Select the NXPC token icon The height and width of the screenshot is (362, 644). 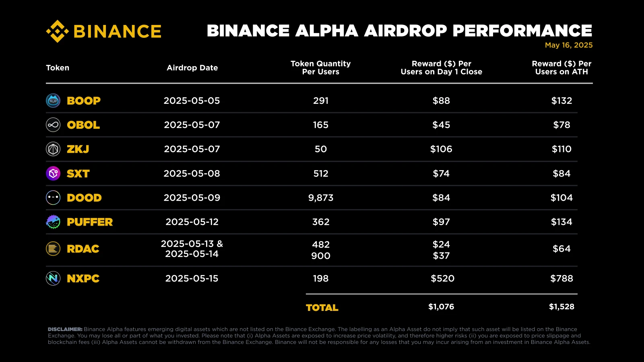coord(53,278)
